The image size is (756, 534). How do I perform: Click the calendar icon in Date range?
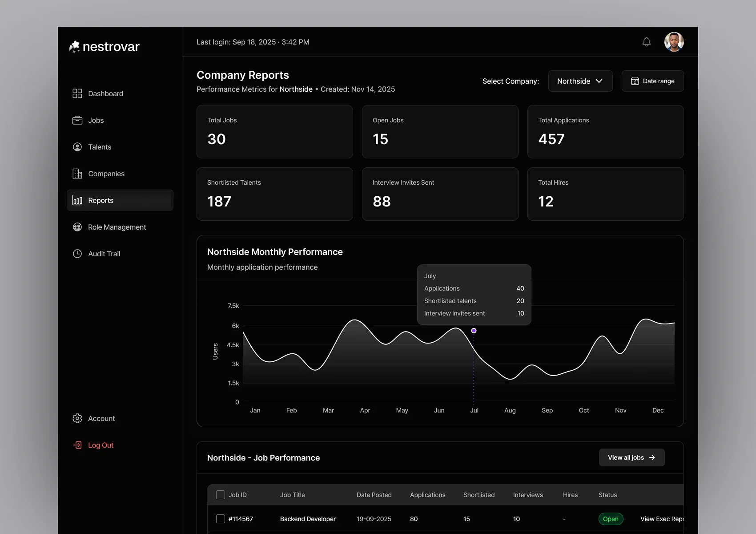coord(635,81)
